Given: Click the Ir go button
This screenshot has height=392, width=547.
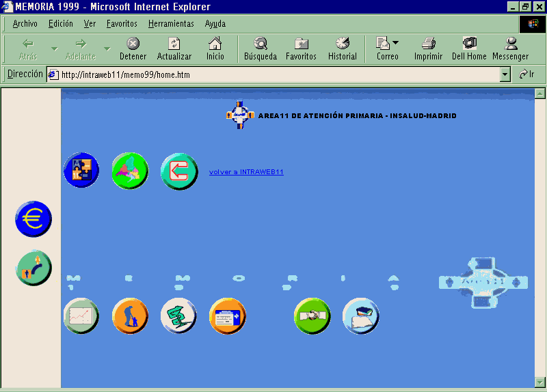Looking at the screenshot, I should click(x=524, y=74).
